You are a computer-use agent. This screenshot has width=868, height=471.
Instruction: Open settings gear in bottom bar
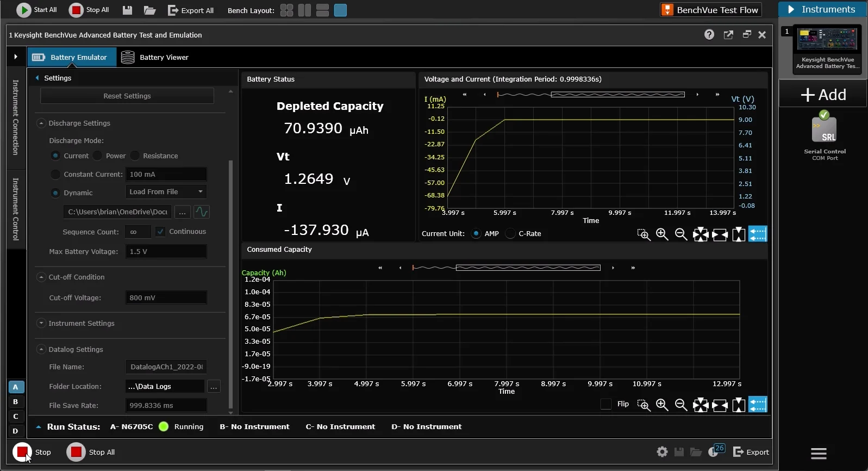[x=662, y=452]
